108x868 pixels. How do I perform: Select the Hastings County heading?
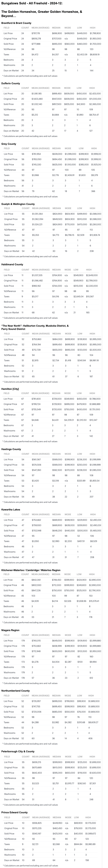point(11,449)
